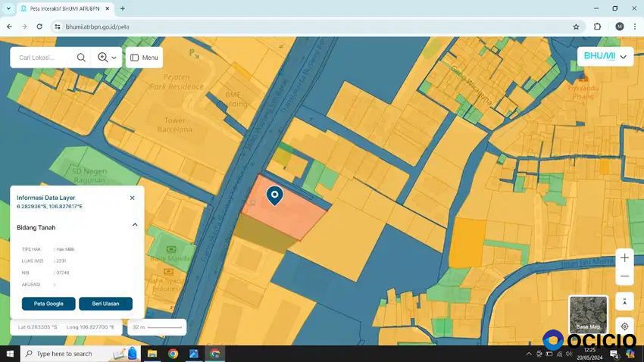Collapse the Bidang Tanah section
The image size is (644, 362).
click(x=135, y=225)
